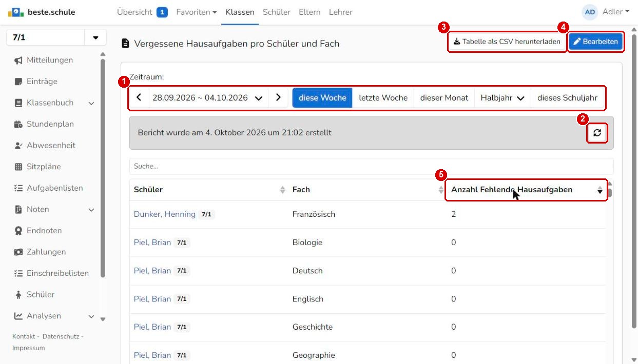Click the beste.schule logo icon
638x364 pixels.
(x=15, y=12)
